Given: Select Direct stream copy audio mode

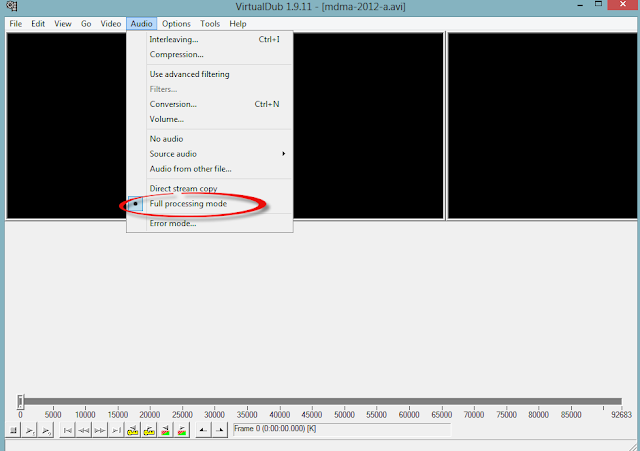Looking at the screenshot, I should click(210, 189).
